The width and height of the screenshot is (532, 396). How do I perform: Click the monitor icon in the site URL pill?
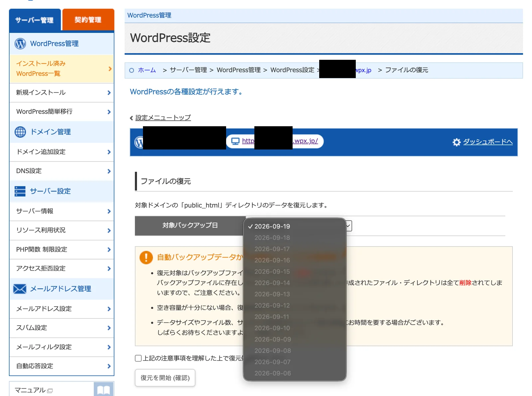coord(235,141)
